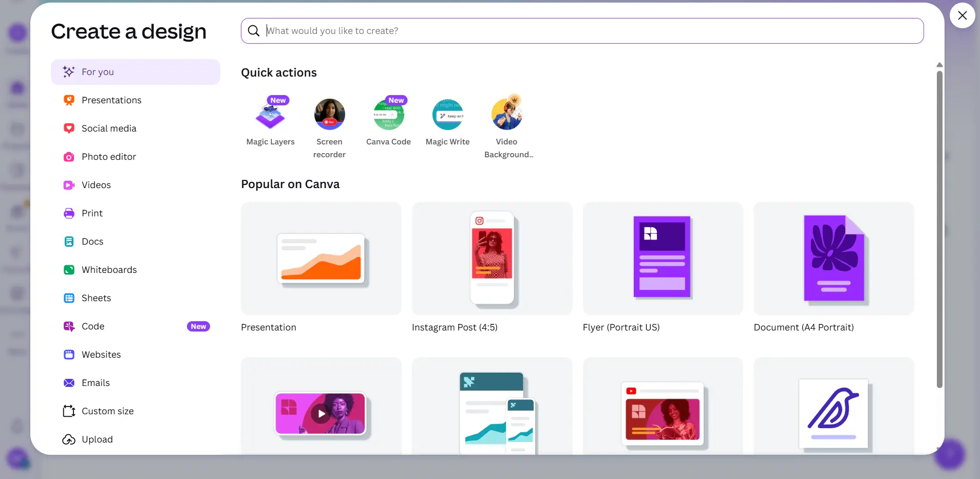Open the Websites category icon
The image size is (980, 479).
69,355
